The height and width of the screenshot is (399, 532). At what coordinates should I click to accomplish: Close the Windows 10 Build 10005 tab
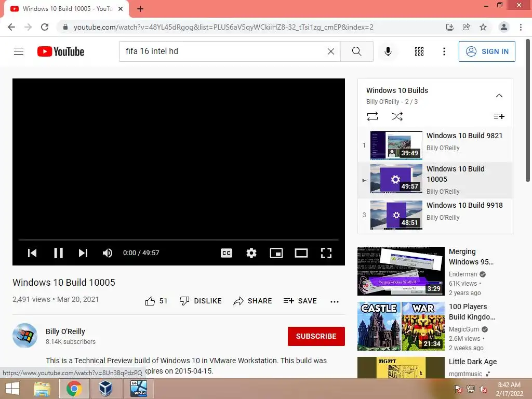(121, 9)
